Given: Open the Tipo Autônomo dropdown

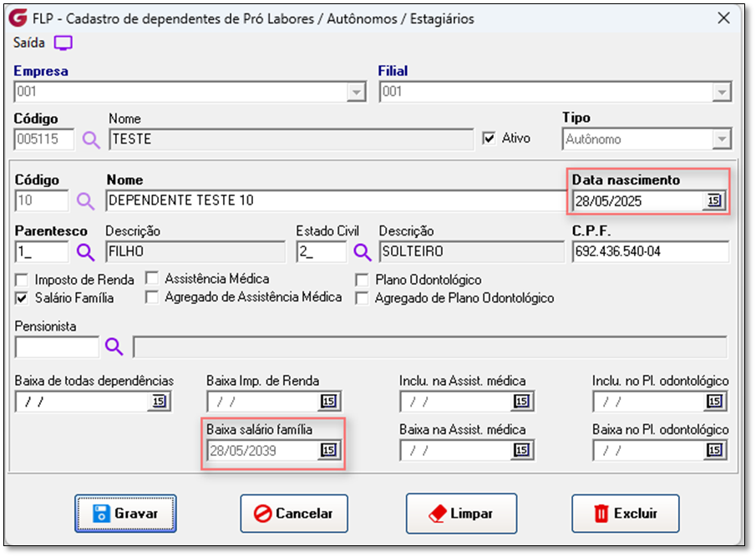Looking at the screenshot, I should pos(721,139).
